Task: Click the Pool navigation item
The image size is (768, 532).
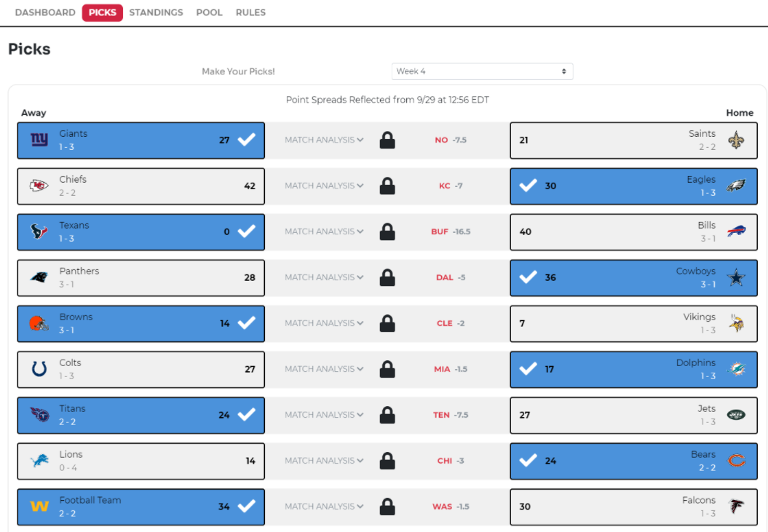Action: (209, 12)
